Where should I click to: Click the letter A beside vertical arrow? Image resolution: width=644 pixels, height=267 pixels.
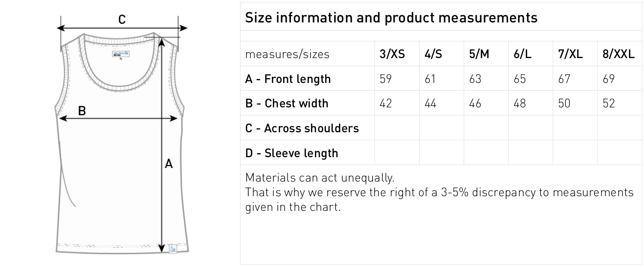[x=169, y=164]
